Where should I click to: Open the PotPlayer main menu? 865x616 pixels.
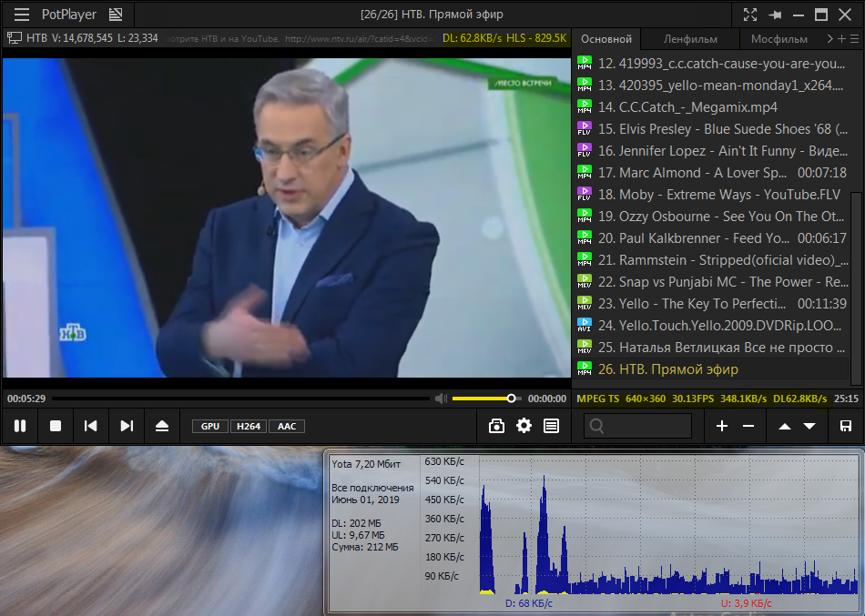pos(22,15)
